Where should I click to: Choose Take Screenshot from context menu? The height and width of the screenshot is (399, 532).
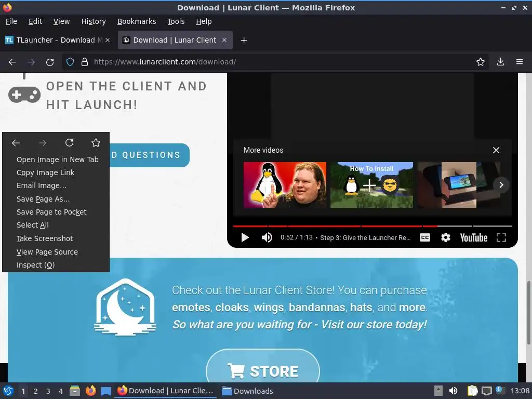pyautogui.click(x=56, y=238)
